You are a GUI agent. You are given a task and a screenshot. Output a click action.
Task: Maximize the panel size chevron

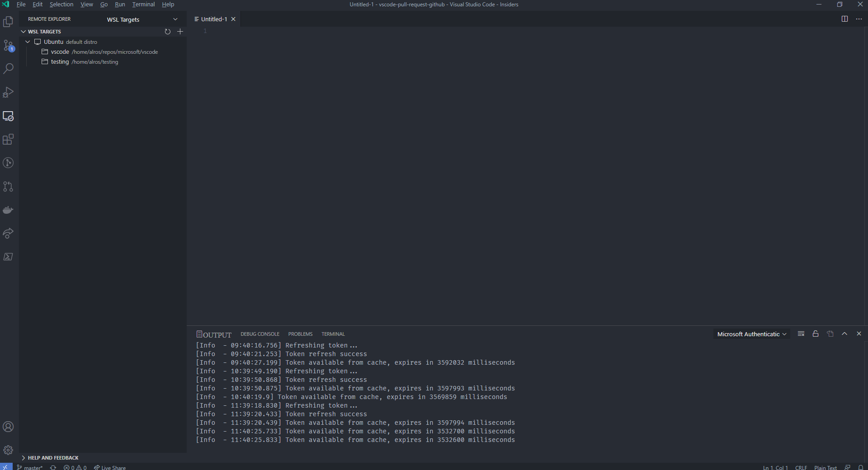(844, 334)
